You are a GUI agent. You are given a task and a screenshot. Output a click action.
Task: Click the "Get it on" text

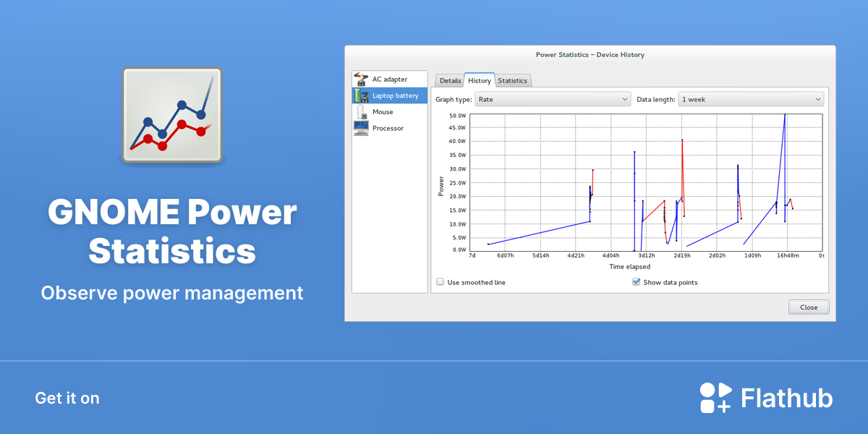tap(67, 398)
